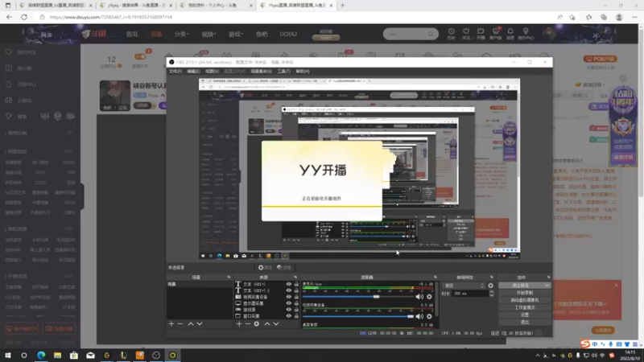Lock the 文本 (GDI+) source
Image resolution: width=644 pixels, height=362 pixels.
point(296,284)
